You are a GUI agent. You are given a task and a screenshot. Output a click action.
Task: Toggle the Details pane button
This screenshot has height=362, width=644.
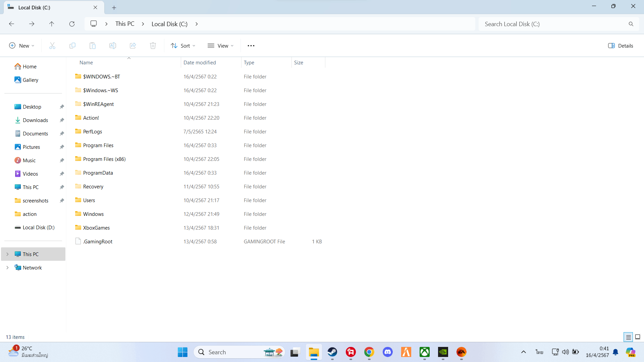pyautogui.click(x=621, y=46)
